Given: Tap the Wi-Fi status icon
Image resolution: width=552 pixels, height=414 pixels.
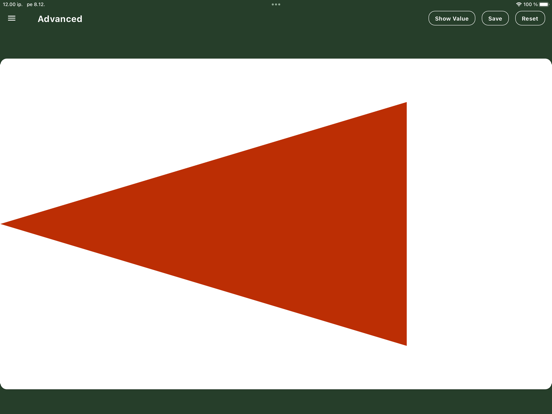Looking at the screenshot, I should point(519,4).
